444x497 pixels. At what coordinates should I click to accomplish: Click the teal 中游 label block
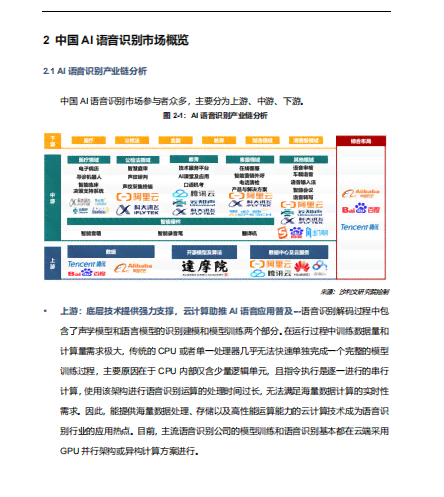52,198
